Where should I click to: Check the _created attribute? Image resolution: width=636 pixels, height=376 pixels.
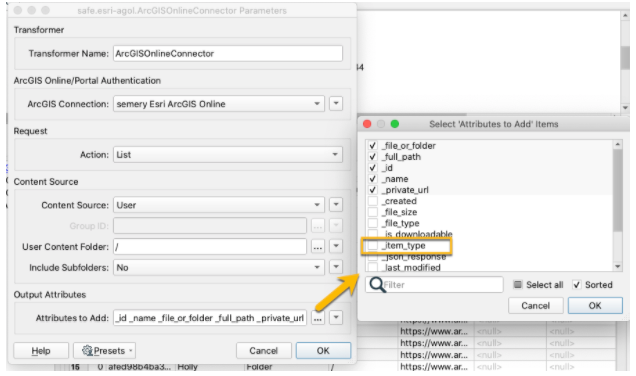tap(372, 201)
